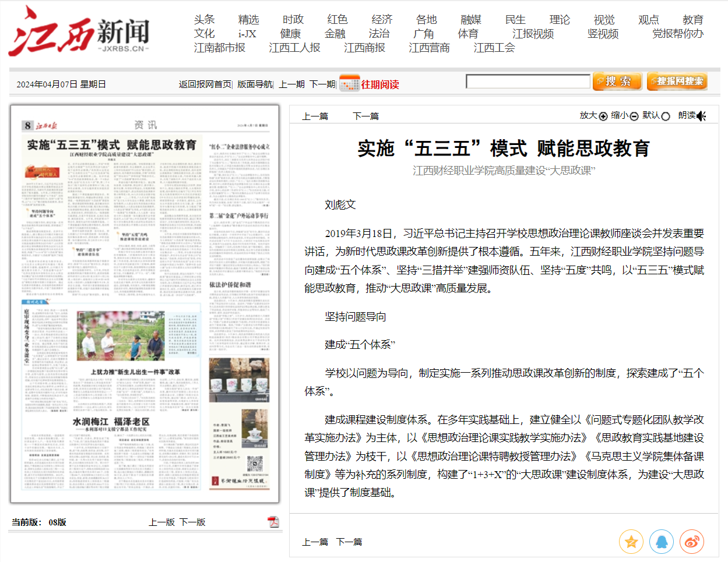This screenshot has width=728, height=562.
Task: Click the 江西新闻 logo
Action: coord(79,33)
